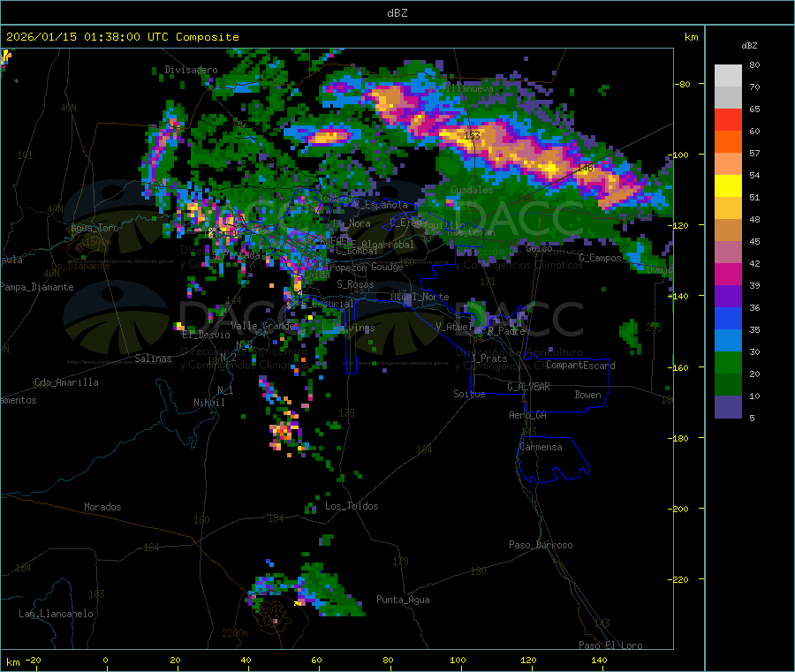Click the '-80' tick on the right axis

pos(683,84)
